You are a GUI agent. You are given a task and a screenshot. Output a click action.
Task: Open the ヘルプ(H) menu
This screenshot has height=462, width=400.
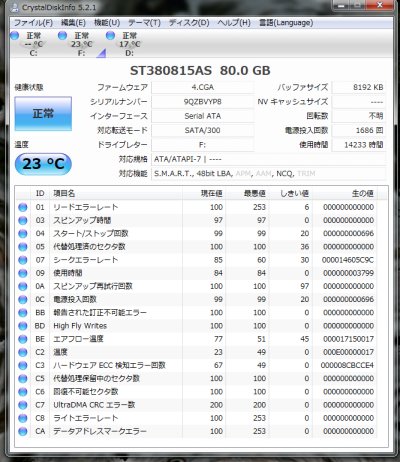[x=234, y=23]
